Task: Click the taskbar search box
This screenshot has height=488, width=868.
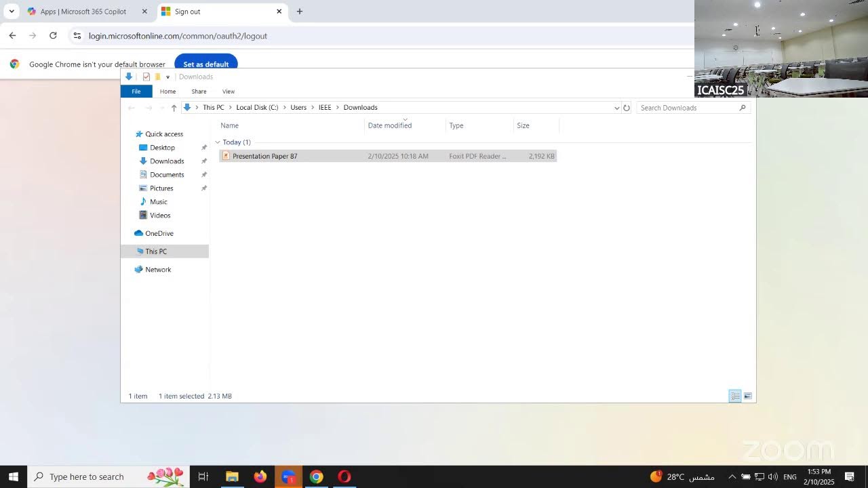Action: (x=108, y=476)
